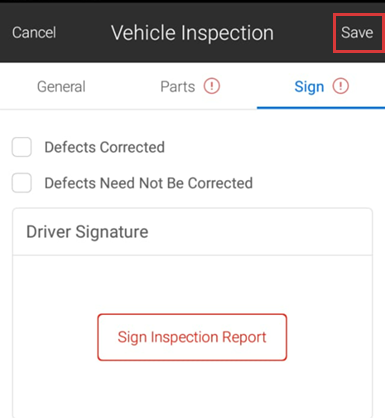Tap the Sign Inspection Report button
Viewport: 385px width, 418px height.
pyautogui.click(x=192, y=337)
